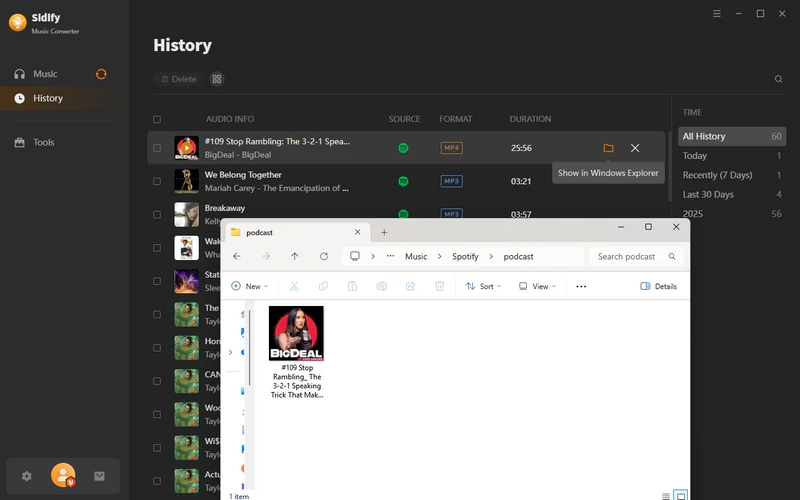Viewport: 800px width, 500px height.
Task: Click the FORMAT column header
Action: click(456, 119)
